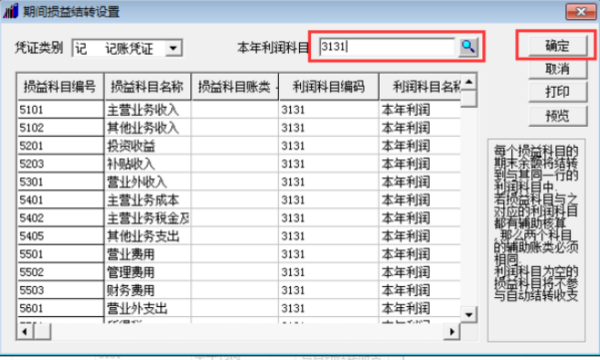Click the 损益科目编号 column header
The image size is (600, 360).
(x=60, y=87)
